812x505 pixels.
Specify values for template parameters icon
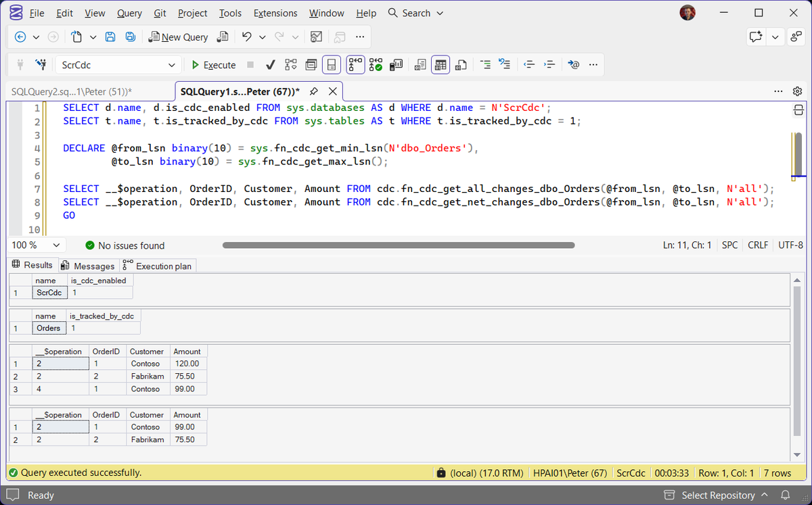click(x=574, y=65)
